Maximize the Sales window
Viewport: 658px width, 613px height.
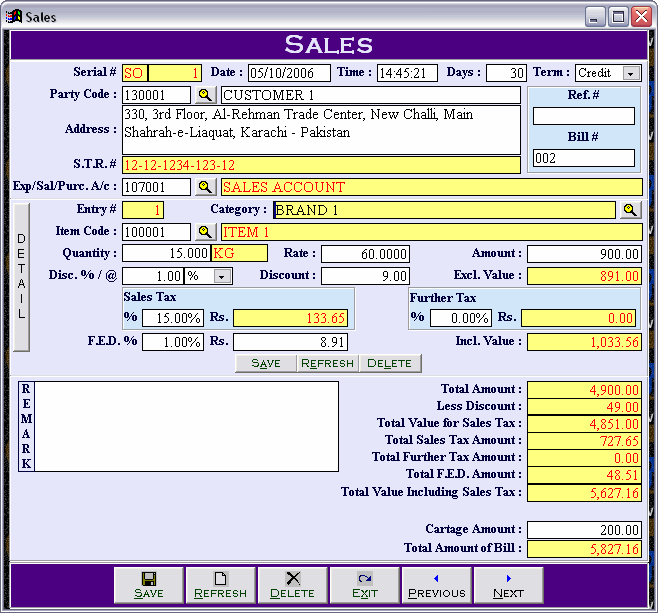click(619, 17)
